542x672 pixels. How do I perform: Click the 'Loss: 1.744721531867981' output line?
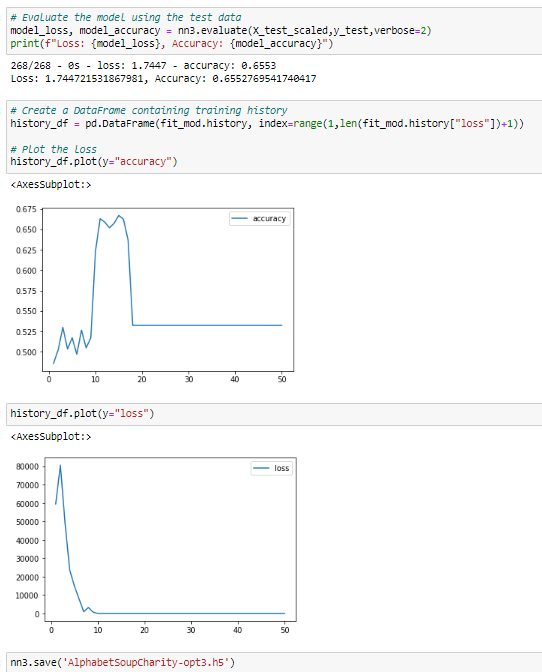(x=163, y=78)
